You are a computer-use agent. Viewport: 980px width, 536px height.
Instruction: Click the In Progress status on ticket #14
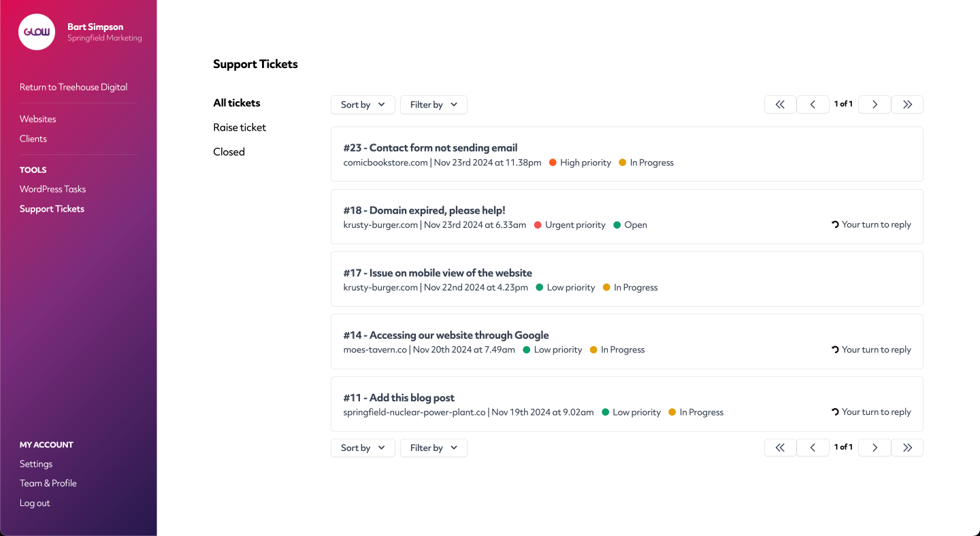pyautogui.click(x=623, y=350)
